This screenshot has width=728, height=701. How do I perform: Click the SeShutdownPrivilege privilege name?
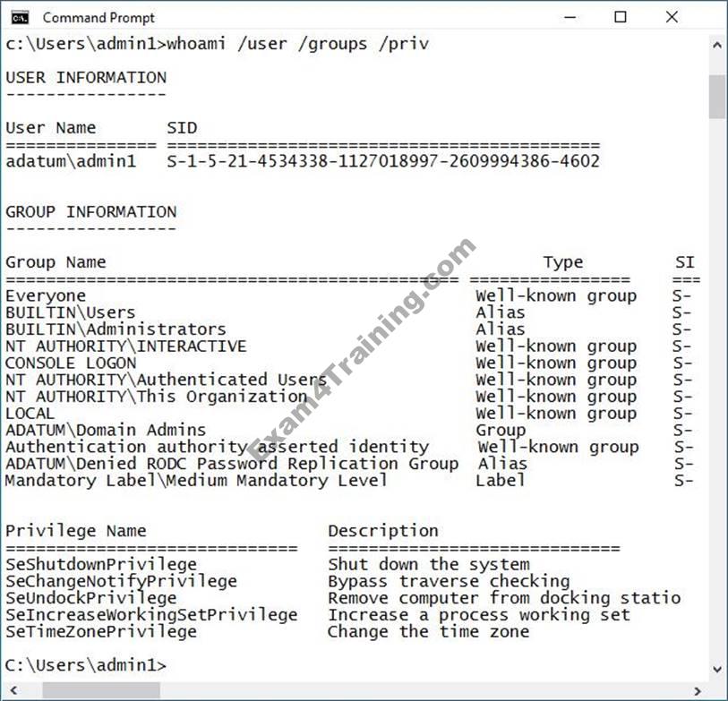pos(100,564)
